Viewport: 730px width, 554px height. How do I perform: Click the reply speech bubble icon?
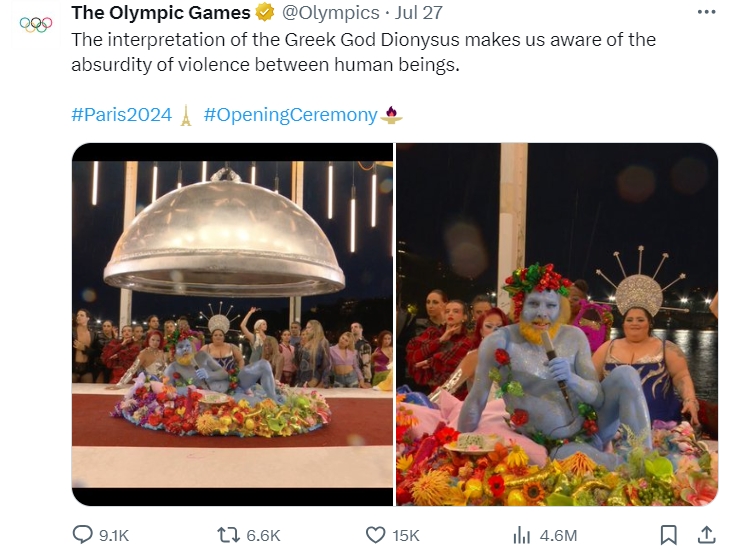pyautogui.click(x=85, y=535)
